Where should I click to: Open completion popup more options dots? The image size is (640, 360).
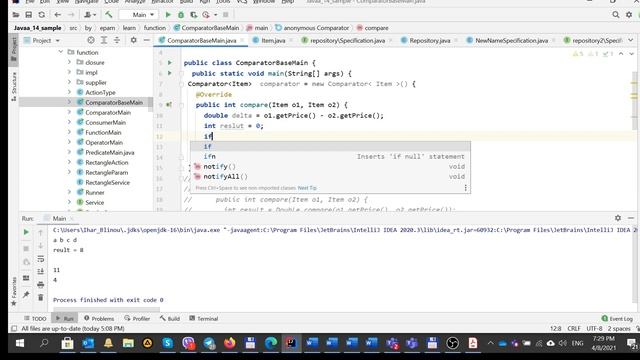click(465, 188)
